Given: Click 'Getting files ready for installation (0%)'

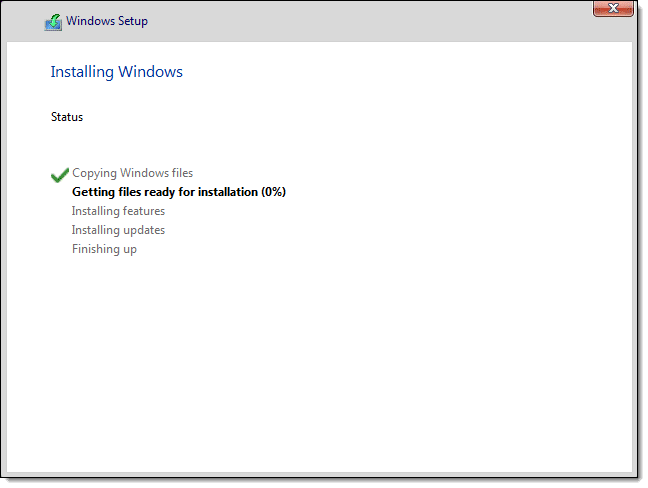Looking at the screenshot, I should click(x=179, y=192).
